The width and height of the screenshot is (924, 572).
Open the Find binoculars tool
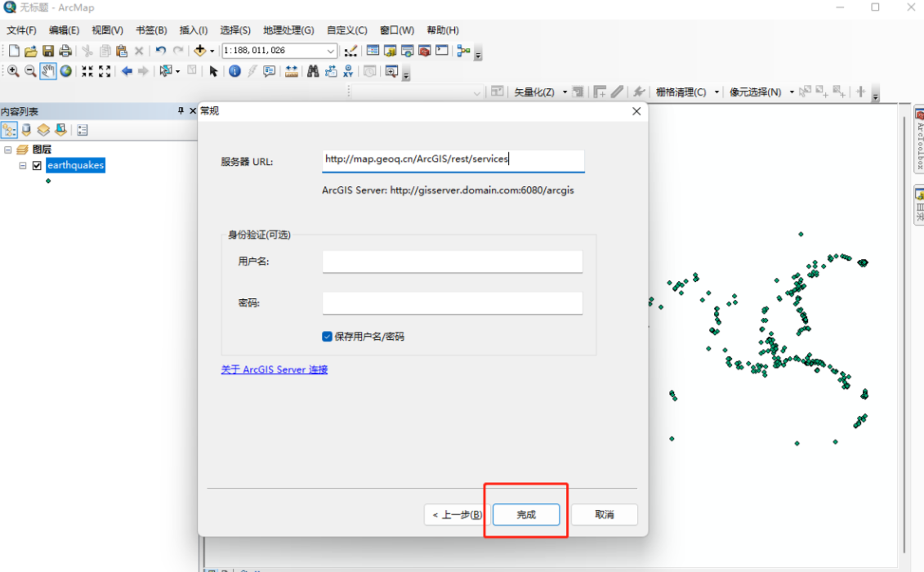(x=313, y=71)
